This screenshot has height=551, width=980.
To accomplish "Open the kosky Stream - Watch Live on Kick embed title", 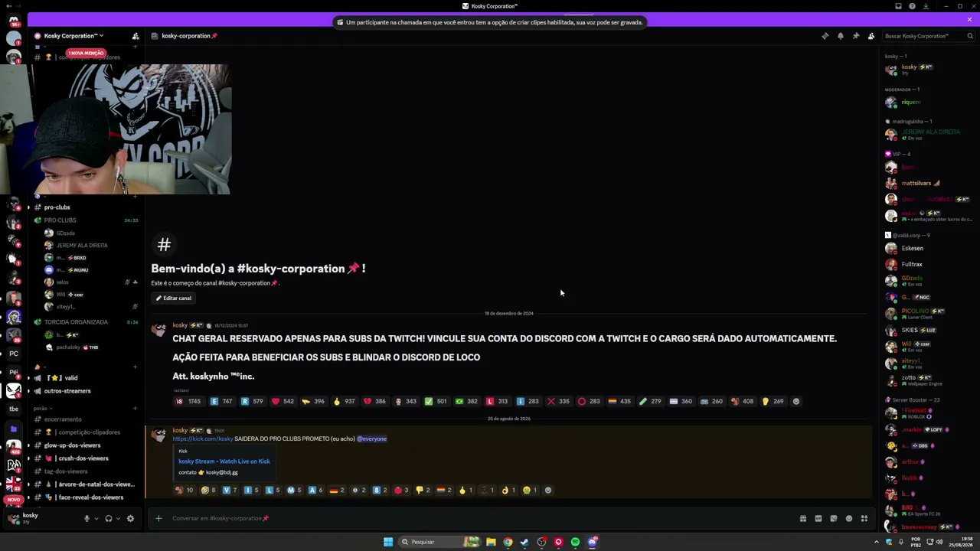I will click(x=224, y=461).
